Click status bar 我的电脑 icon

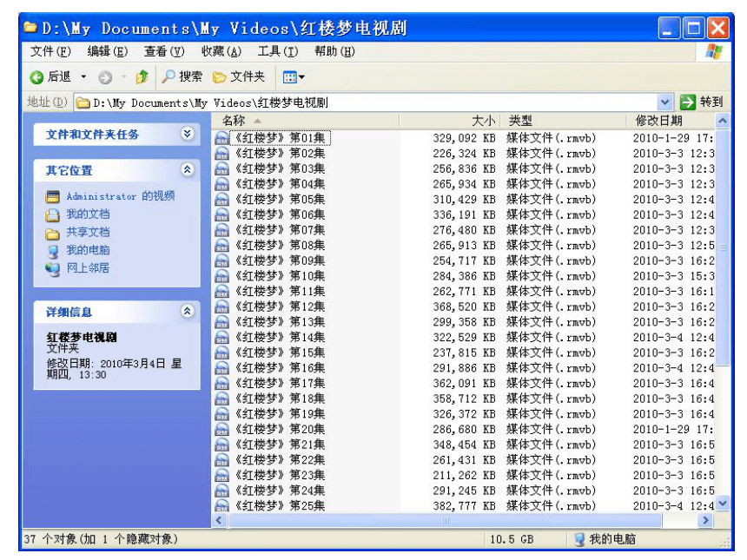tap(579, 539)
